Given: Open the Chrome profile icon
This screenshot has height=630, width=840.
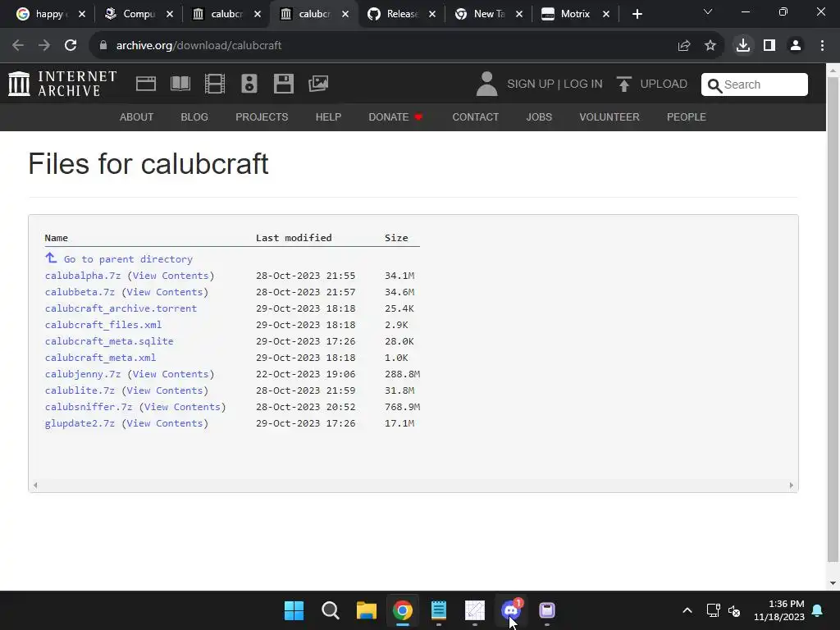Looking at the screenshot, I should point(796,46).
